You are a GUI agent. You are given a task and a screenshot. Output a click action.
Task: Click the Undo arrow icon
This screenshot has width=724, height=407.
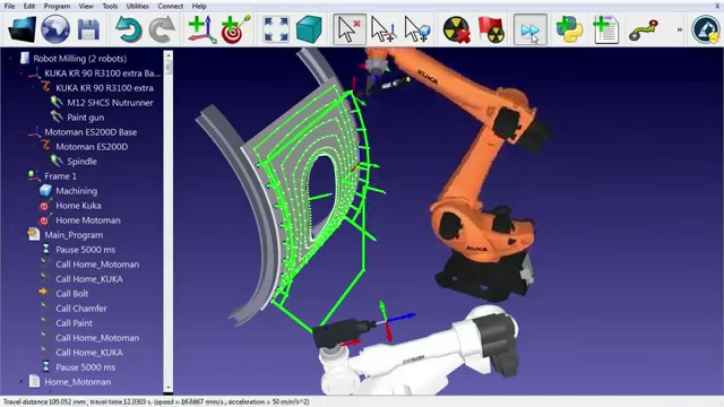pos(128,29)
